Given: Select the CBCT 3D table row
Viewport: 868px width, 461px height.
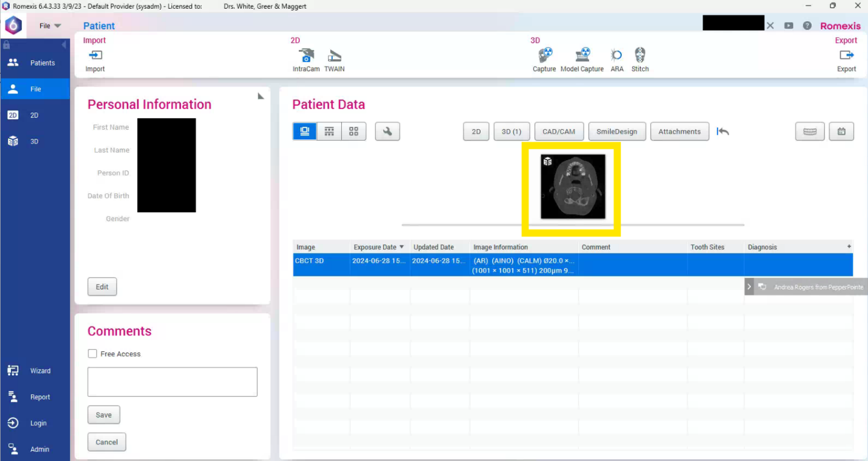Looking at the screenshot, I should 573,265.
